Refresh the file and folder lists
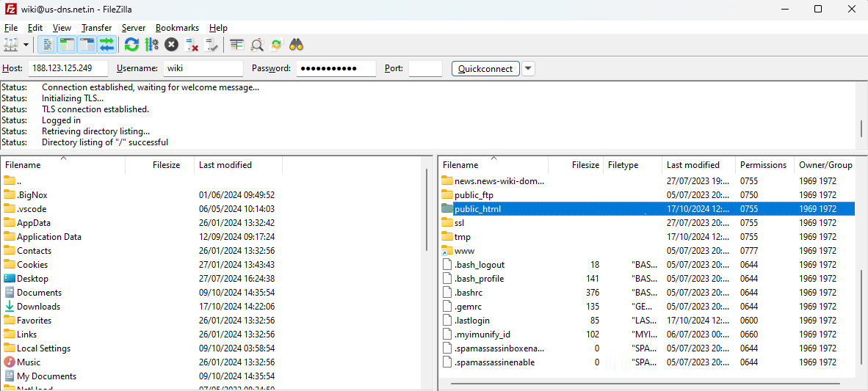The height and width of the screenshot is (391, 868). tap(131, 45)
